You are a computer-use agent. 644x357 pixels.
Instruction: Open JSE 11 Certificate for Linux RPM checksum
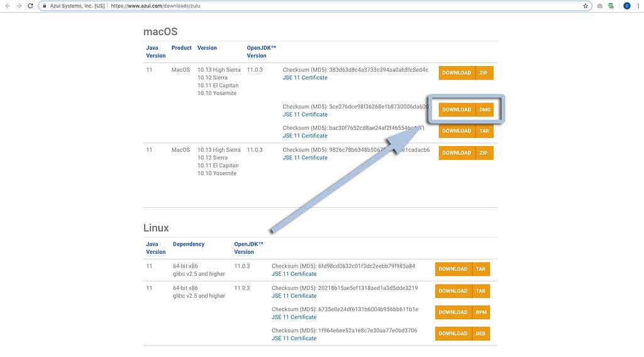tap(294, 317)
